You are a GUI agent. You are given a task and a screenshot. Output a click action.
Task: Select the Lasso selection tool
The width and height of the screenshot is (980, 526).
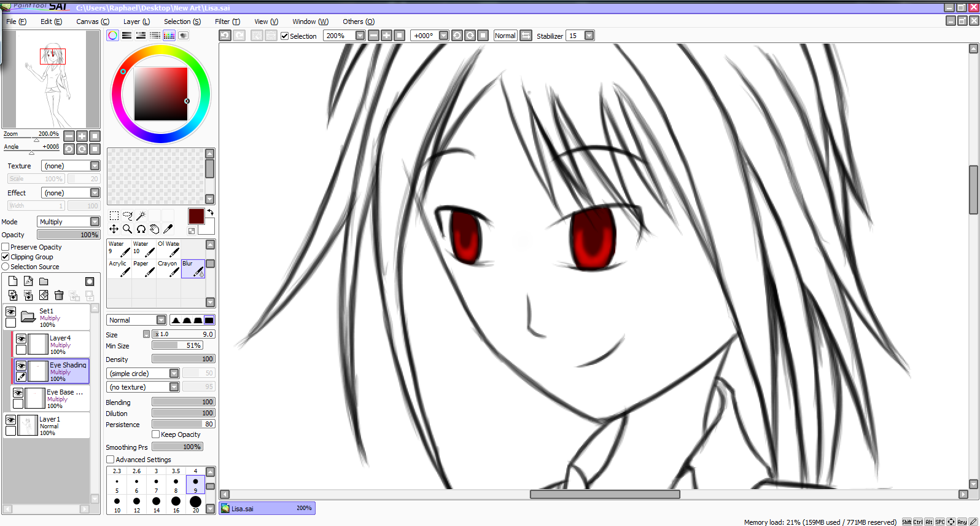pyautogui.click(x=127, y=216)
